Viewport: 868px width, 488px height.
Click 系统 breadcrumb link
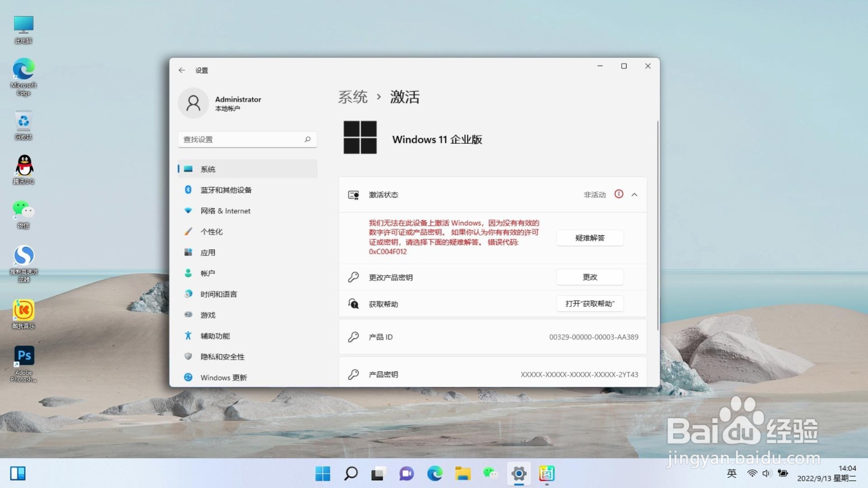pyautogui.click(x=353, y=97)
